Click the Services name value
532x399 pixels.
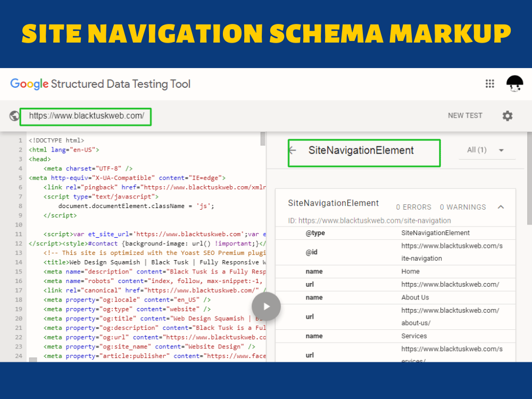point(414,336)
